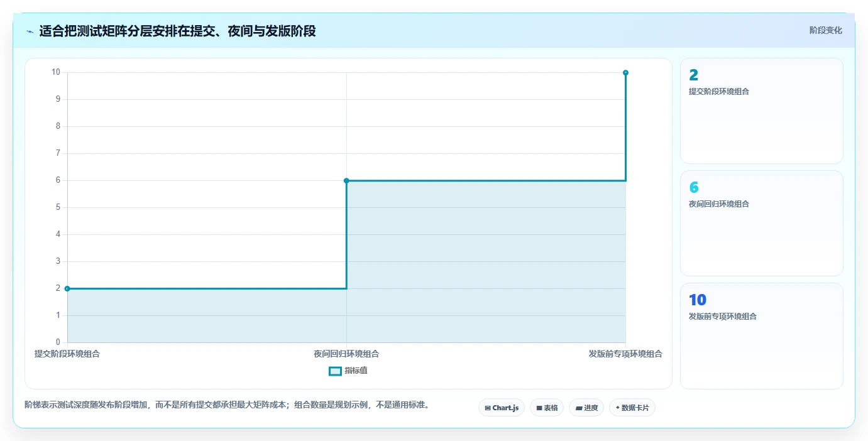868x441 pixels.
Task: Click the Chart.js tag chip
Action: pos(502,408)
